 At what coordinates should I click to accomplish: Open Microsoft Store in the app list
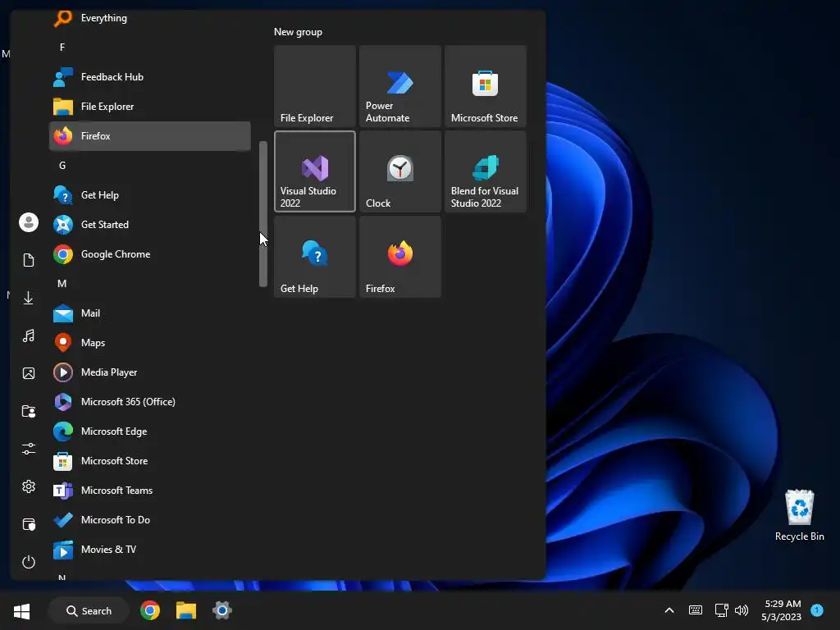point(150,461)
